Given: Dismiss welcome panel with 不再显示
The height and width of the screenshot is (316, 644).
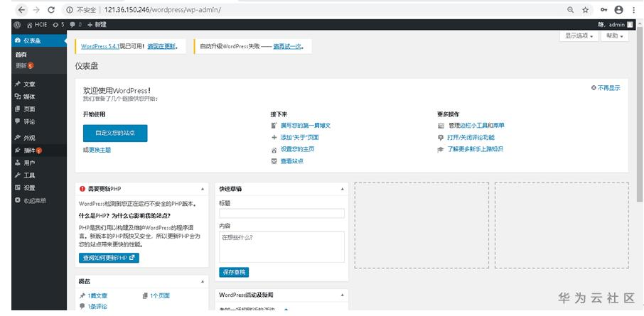Looking at the screenshot, I should [606, 88].
